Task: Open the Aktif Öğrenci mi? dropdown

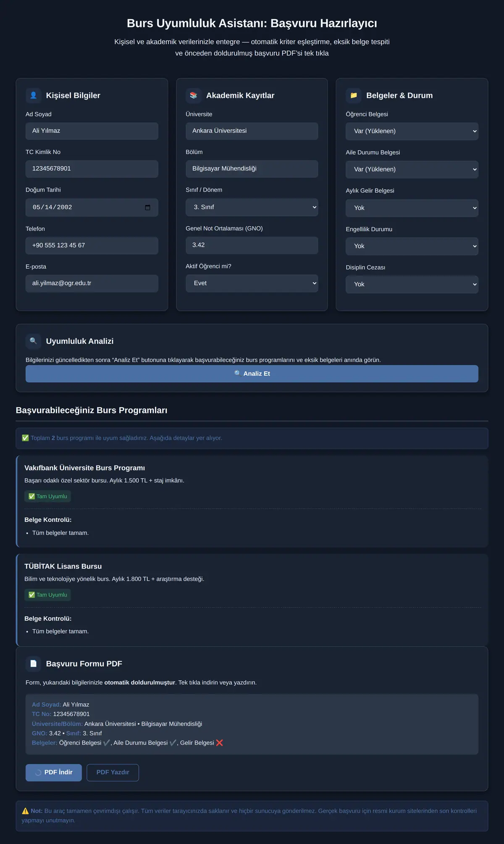Action: tap(252, 283)
